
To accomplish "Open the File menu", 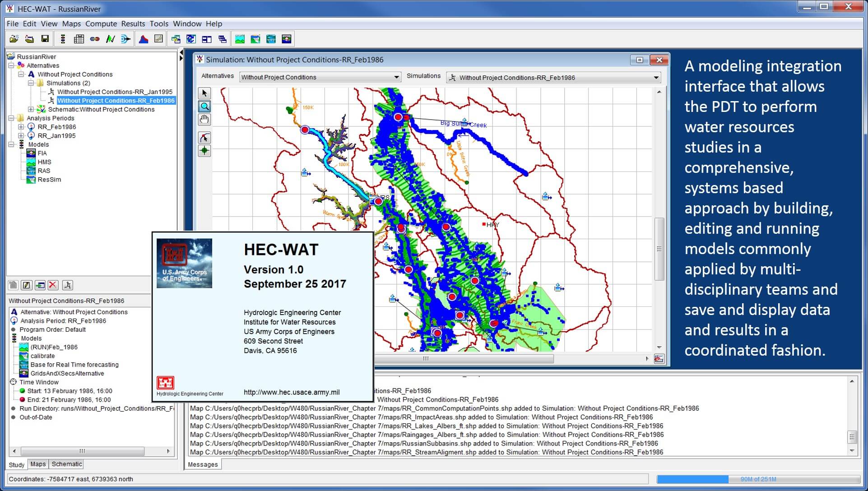I will click(x=13, y=24).
